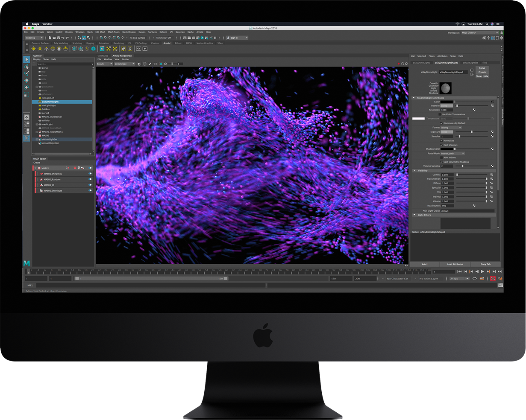Enable the AOV Indirect checkbox
The image size is (526, 420).
tap(442, 157)
